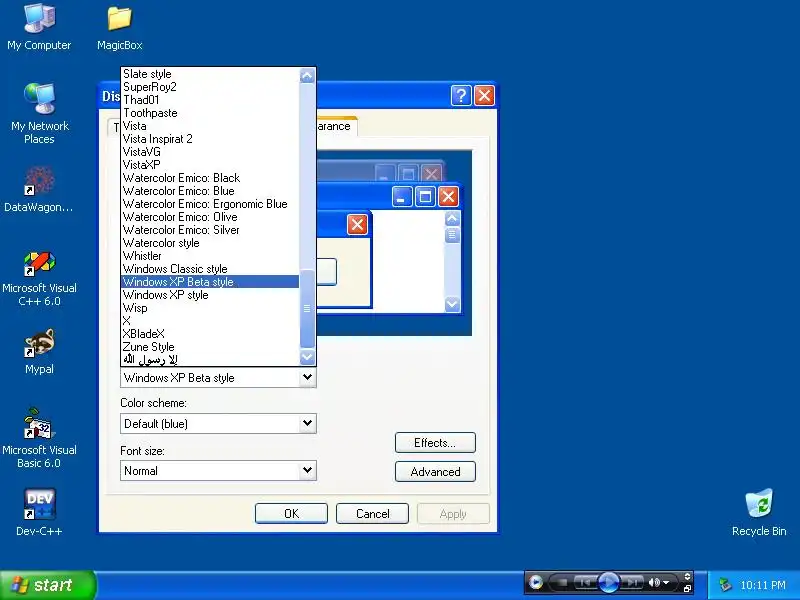Select My Network Places desktop icon

39,113
